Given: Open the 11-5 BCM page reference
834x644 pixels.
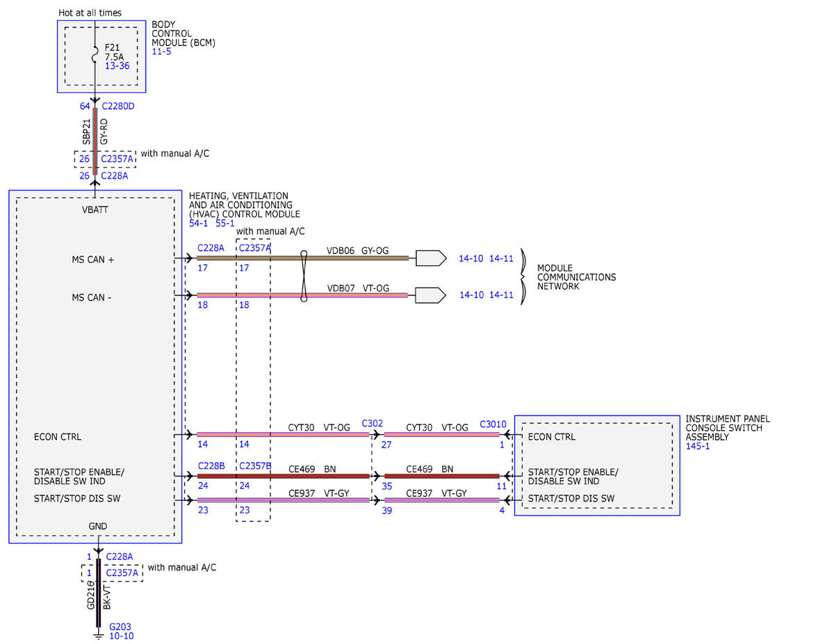Looking at the screenshot, I should (161, 51).
